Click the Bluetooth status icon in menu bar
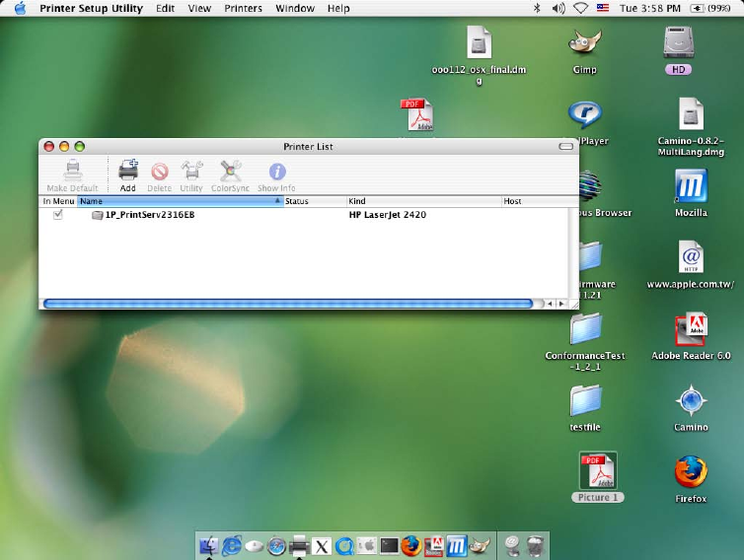The image size is (744, 560). (537, 8)
